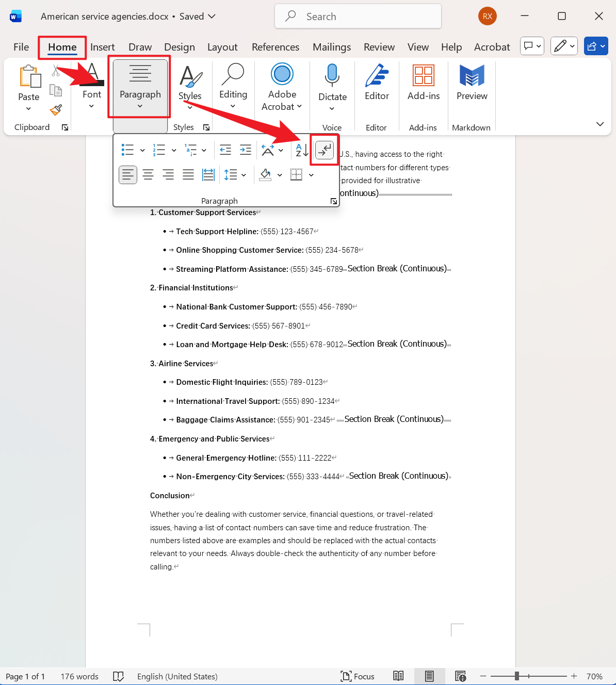Click Page 1 of 1 indicator
The image size is (616, 685).
click(x=25, y=676)
